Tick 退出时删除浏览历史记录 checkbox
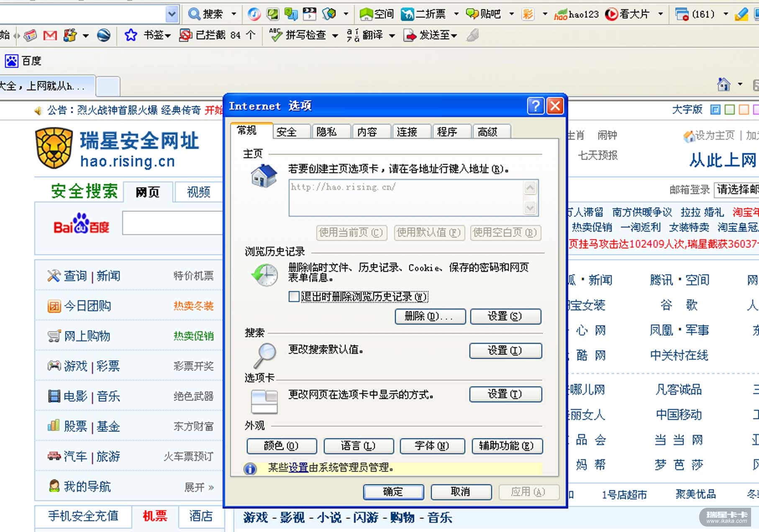759x532 pixels. (x=294, y=297)
